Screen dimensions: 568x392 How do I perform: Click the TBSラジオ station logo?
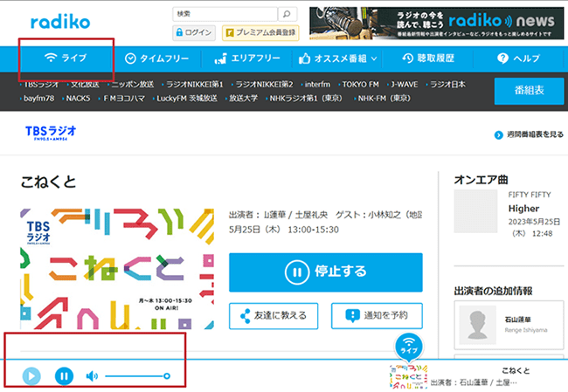[51, 133]
